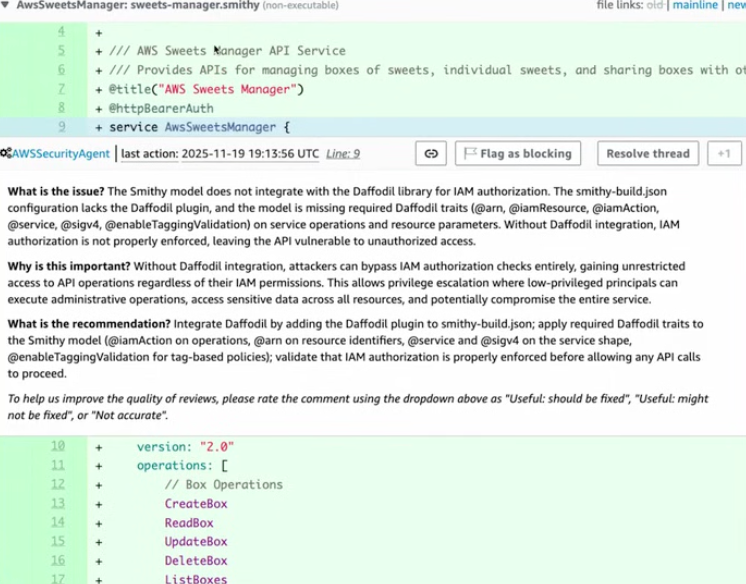Click the flag icon in Flag as blocking
Viewport: 746px width, 584px height.
point(468,154)
